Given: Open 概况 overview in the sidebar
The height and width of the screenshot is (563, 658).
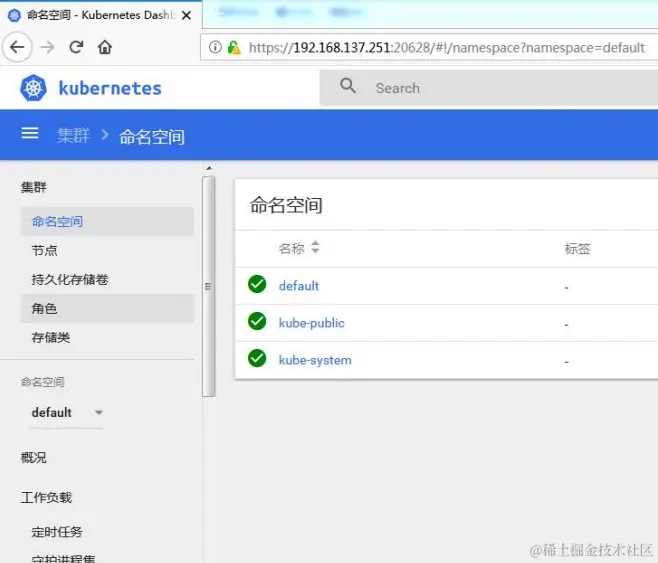Looking at the screenshot, I should click(x=34, y=457).
